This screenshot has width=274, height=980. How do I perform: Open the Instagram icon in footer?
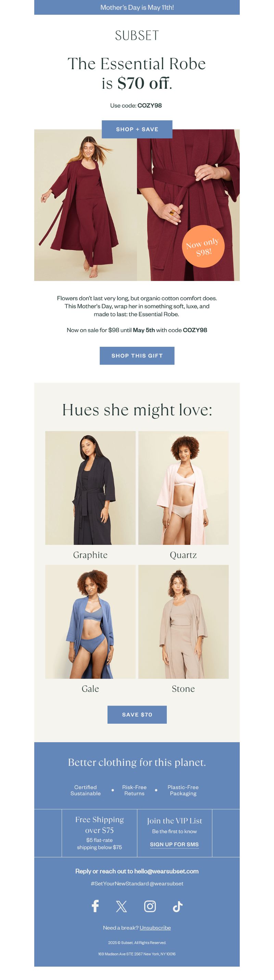tap(150, 906)
